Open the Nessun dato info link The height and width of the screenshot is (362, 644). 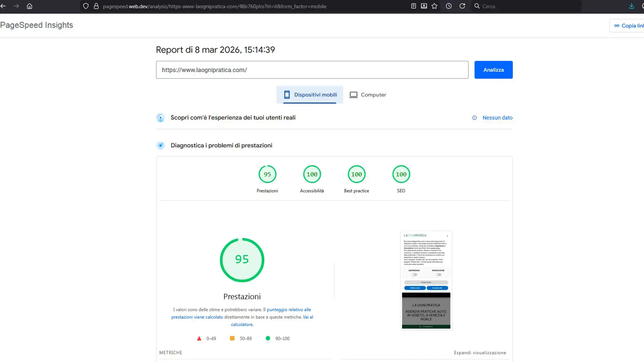coord(497,118)
